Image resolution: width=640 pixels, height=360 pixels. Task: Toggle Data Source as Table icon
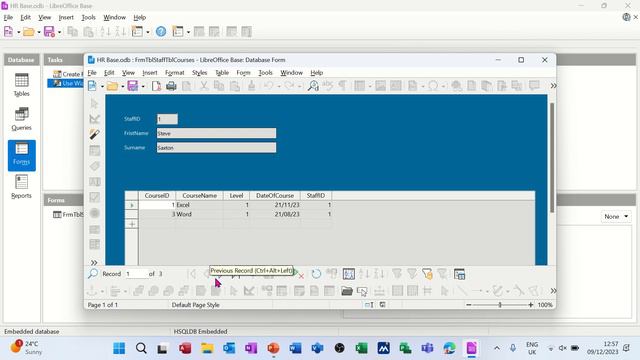pos(460,274)
